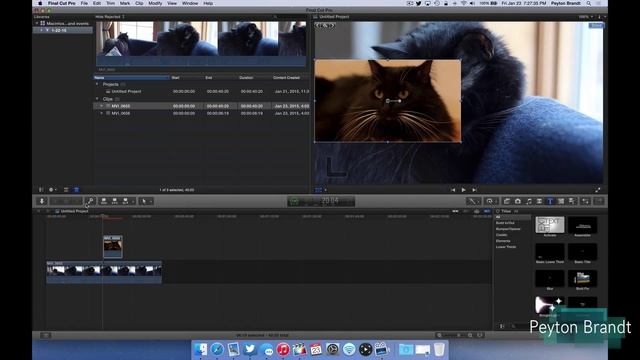Expand the second MVI clip row triangle
This screenshot has height=360, width=640.
coord(102,113)
